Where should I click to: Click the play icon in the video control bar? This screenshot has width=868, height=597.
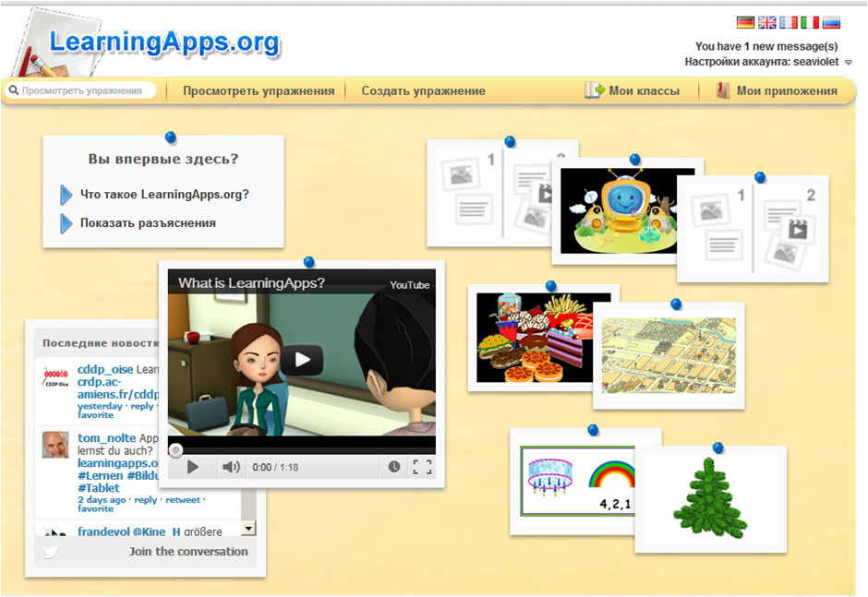coord(193,467)
